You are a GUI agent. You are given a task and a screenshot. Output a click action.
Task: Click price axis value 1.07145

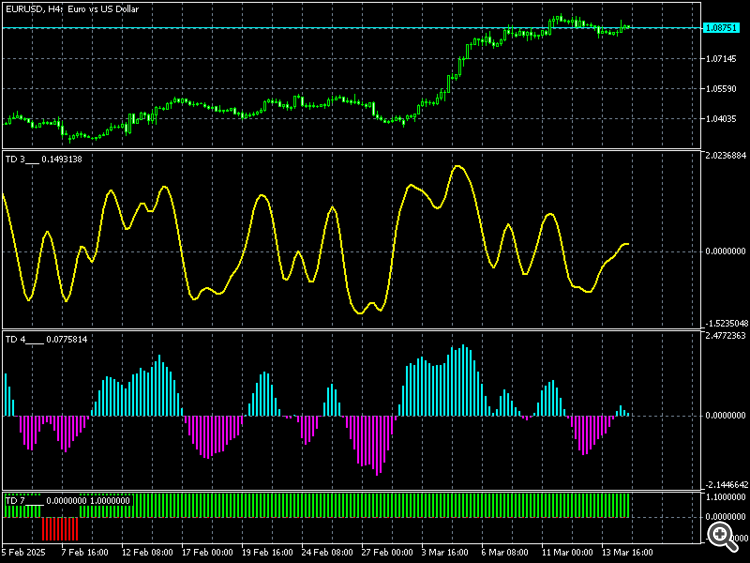[x=721, y=59]
